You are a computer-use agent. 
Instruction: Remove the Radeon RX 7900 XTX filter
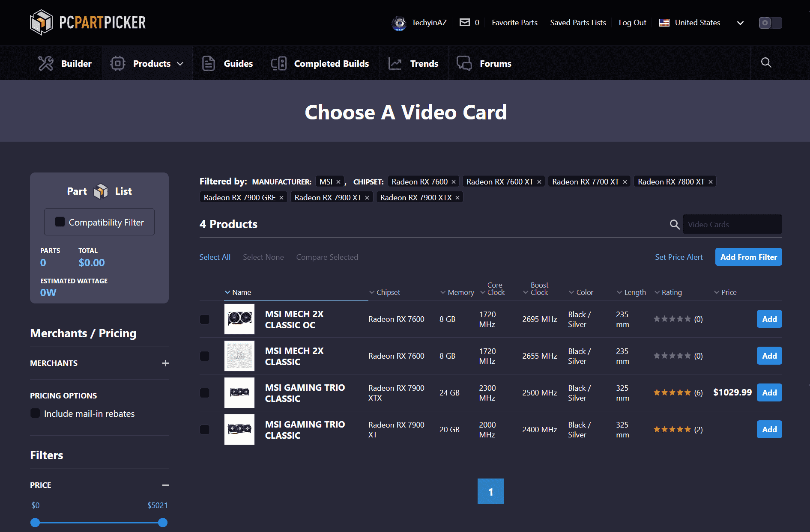pyautogui.click(x=457, y=198)
